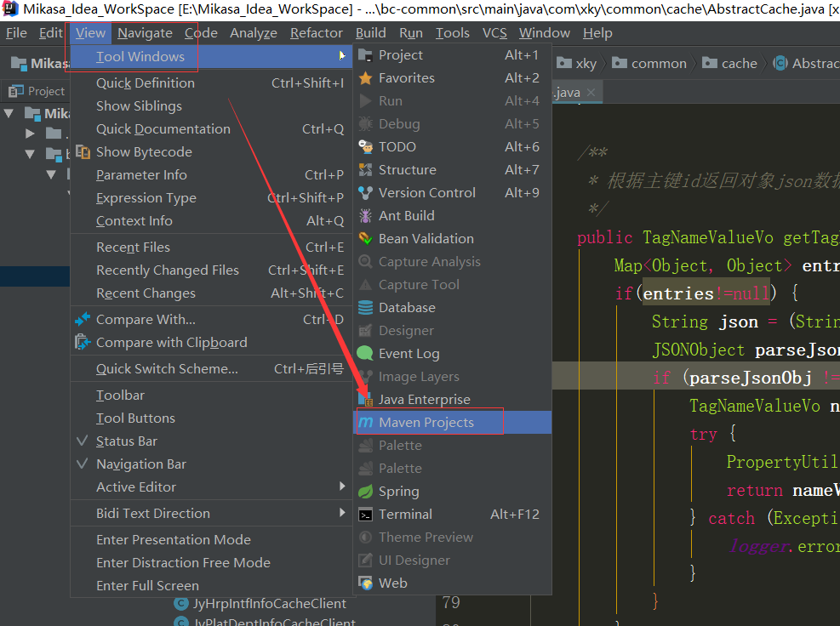
Task: Toggle Status Bar visibility
Action: tap(211, 441)
